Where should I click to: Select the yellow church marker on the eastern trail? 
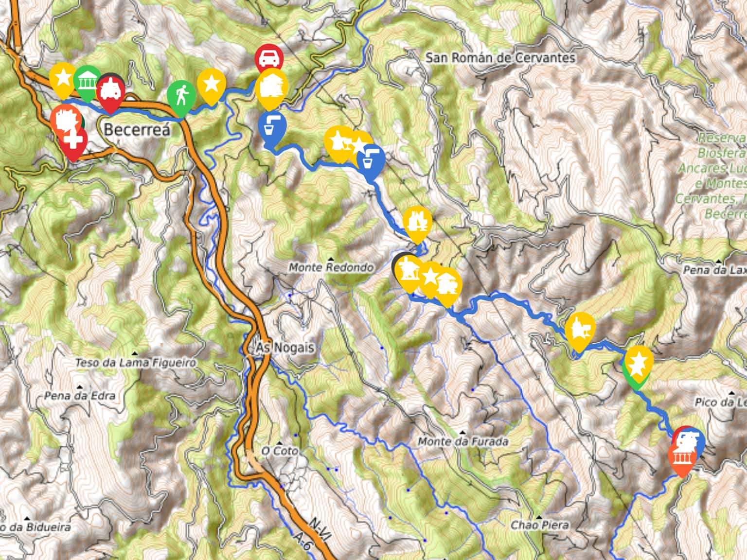580,332
